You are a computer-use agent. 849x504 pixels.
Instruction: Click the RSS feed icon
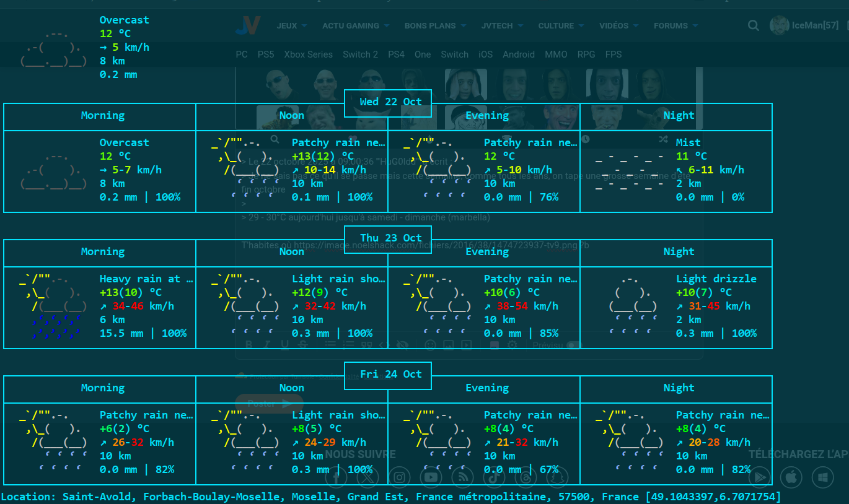(x=463, y=477)
